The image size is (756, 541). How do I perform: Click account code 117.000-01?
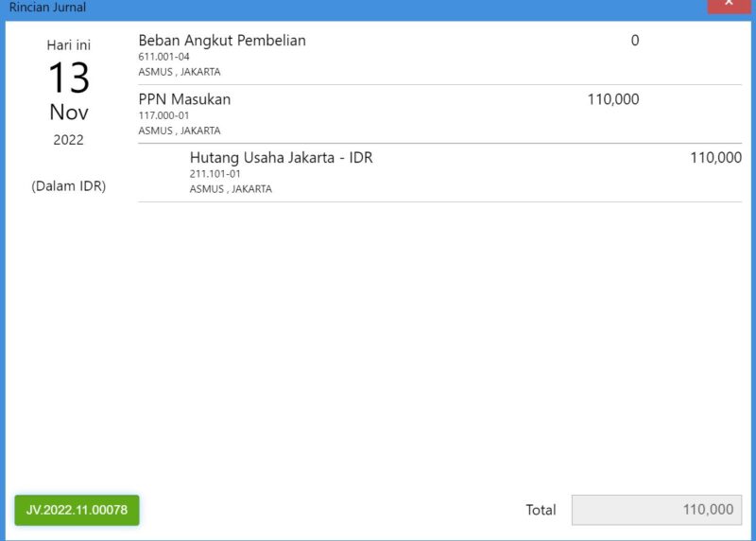coord(164,115)
